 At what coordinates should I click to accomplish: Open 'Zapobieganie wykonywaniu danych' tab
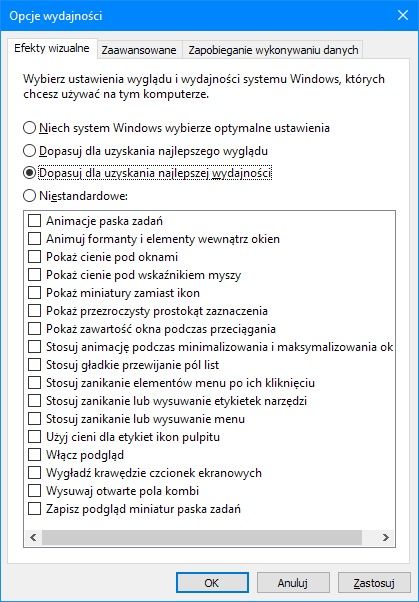point(273,50)
